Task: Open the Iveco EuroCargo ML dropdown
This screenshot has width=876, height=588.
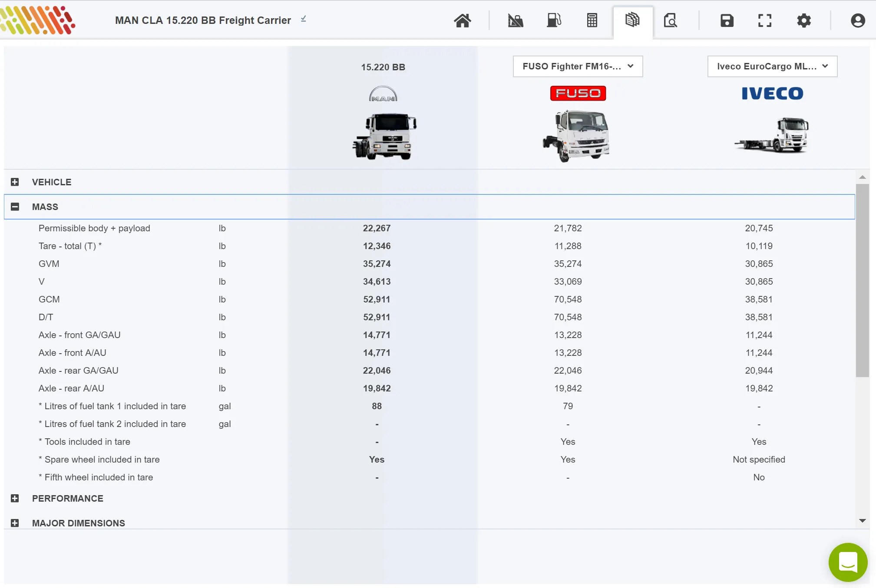Action: 772,66
